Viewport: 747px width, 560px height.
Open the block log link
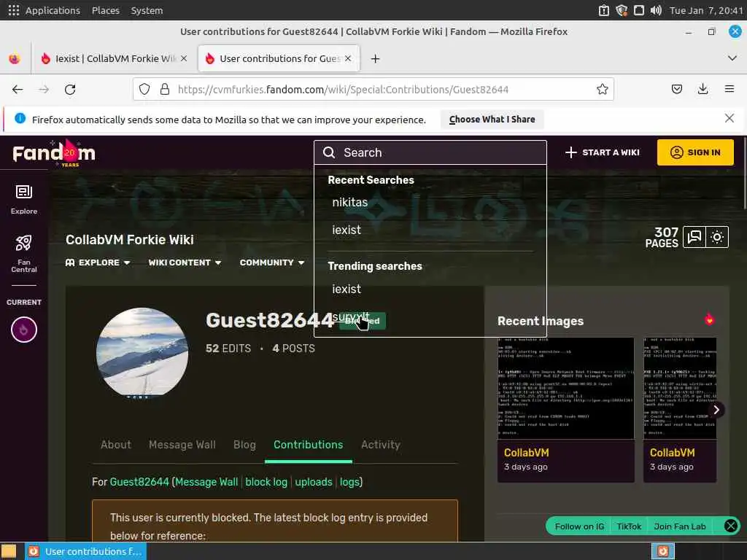(x=266, y=482)
